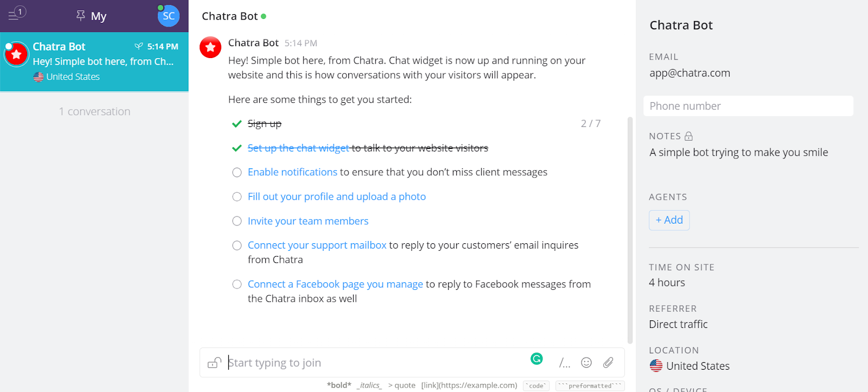Open the SC agent profile avatar
The width and height of the screenshot is (868, 392).
pos(168,16)
